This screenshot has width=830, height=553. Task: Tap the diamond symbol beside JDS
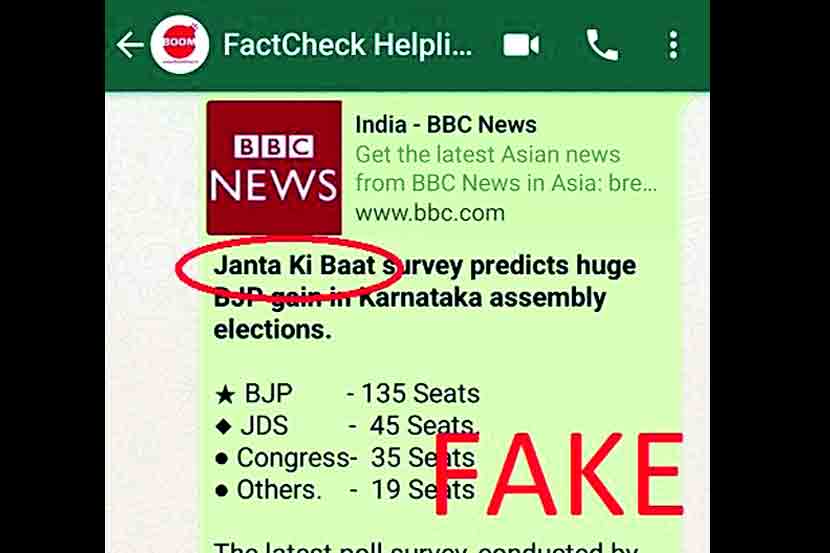(224, 426)
